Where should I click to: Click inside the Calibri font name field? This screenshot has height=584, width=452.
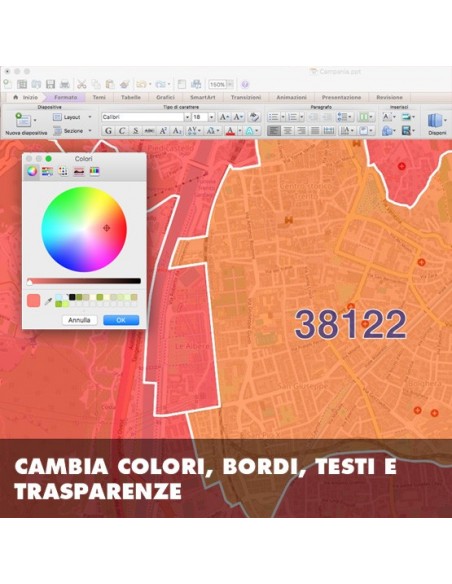[x=143, y=117]
